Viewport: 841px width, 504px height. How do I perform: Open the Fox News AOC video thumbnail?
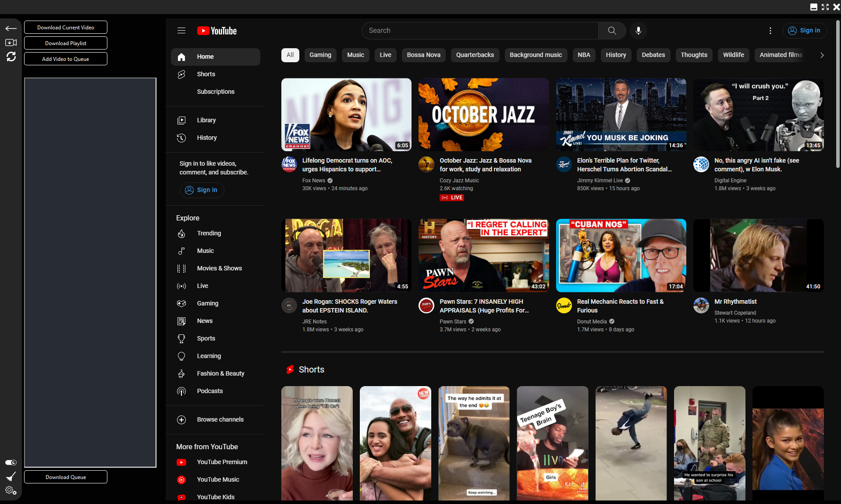click(x=346, y=115)
